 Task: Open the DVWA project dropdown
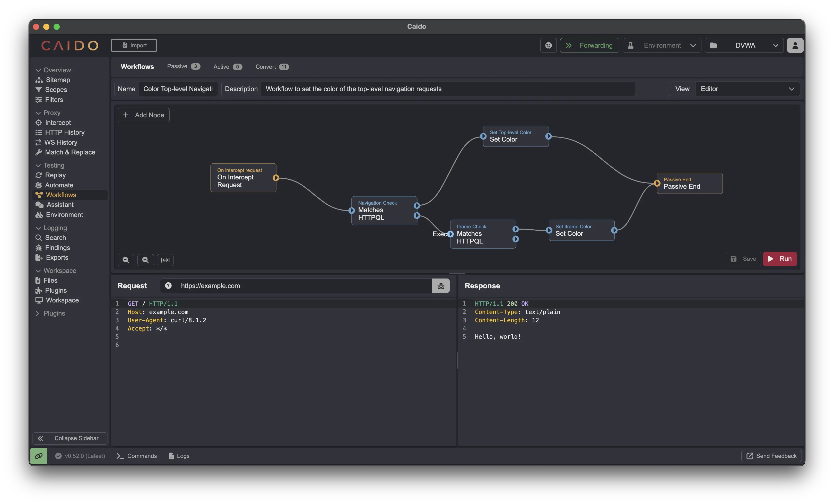pyautogui.click(x=744, y=45)
